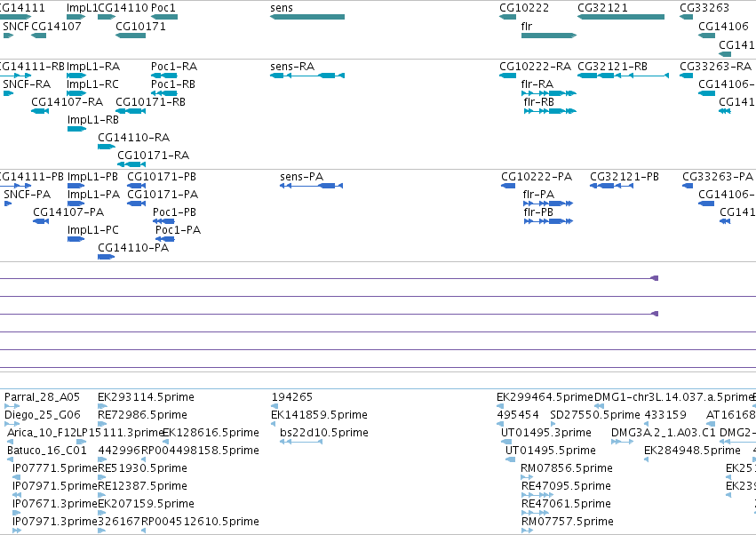Select bs22d10.5prime EST label
Viewport: 756px width, 535px height.
(324, 433)
